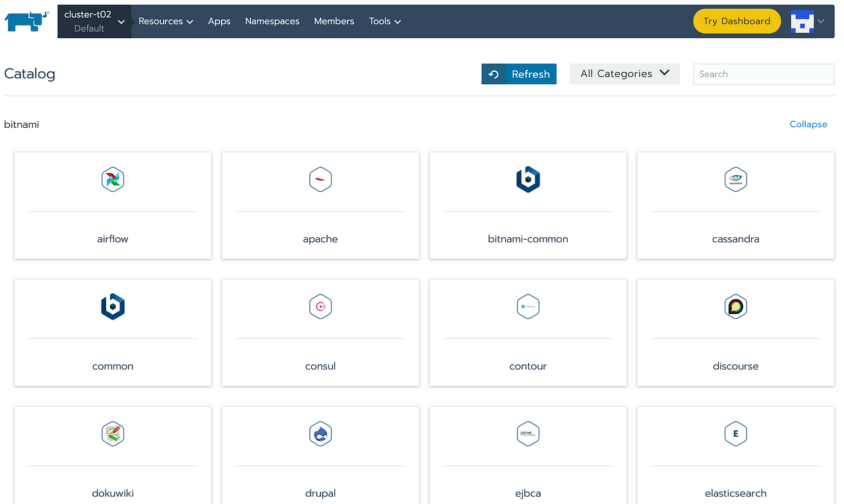The image size is (844, 504).
Task: Select the drupal card name
Action: (x=320, y=493)
